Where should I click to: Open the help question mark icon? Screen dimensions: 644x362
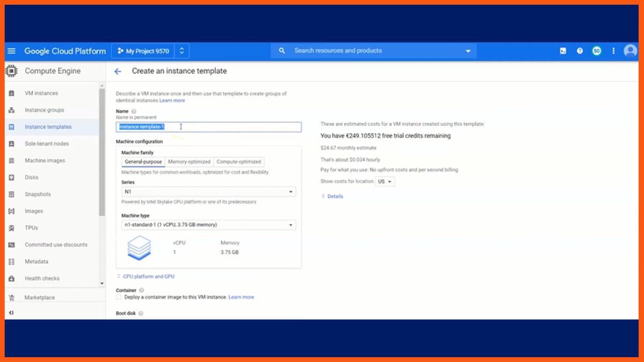(x=580, y=51)
